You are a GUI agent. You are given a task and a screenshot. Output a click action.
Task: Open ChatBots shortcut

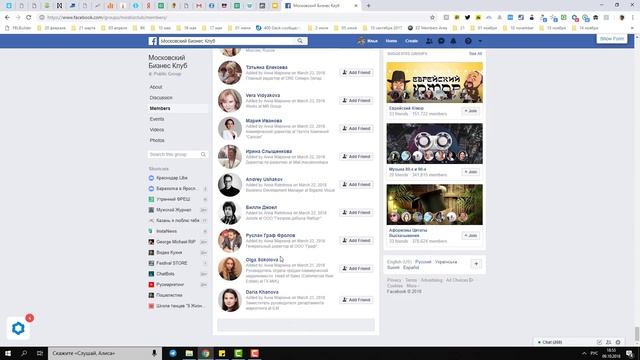165,273
